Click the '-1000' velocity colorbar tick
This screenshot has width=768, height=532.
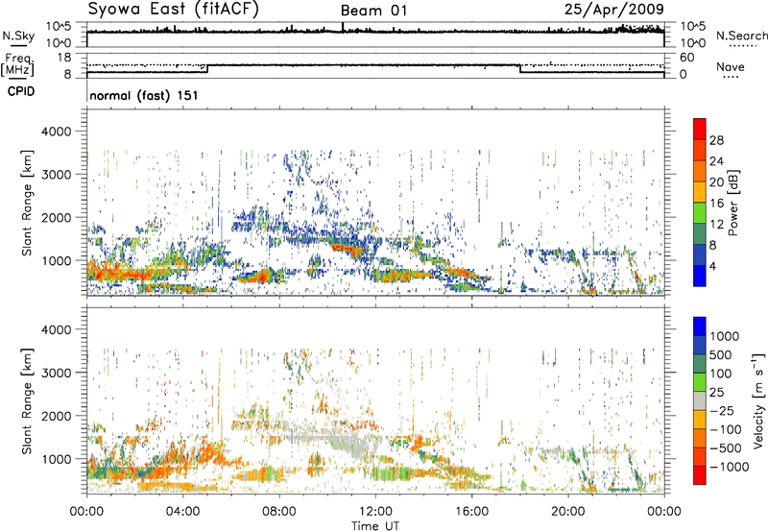(730, 467)
